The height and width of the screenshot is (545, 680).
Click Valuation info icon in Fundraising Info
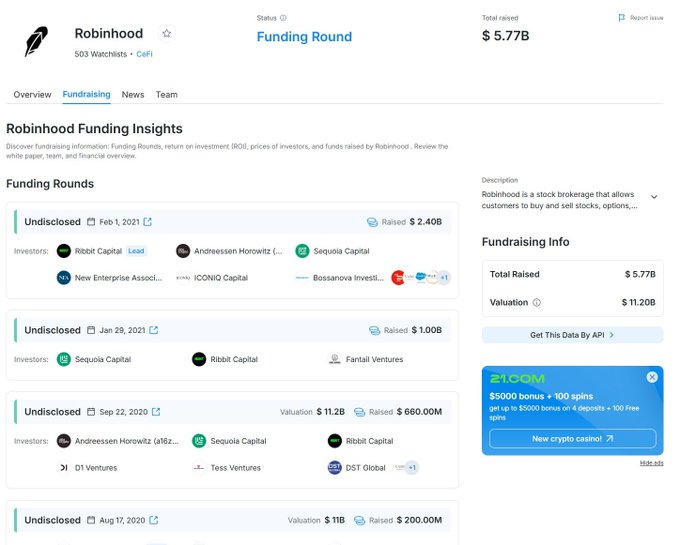(x=536, y=303)
